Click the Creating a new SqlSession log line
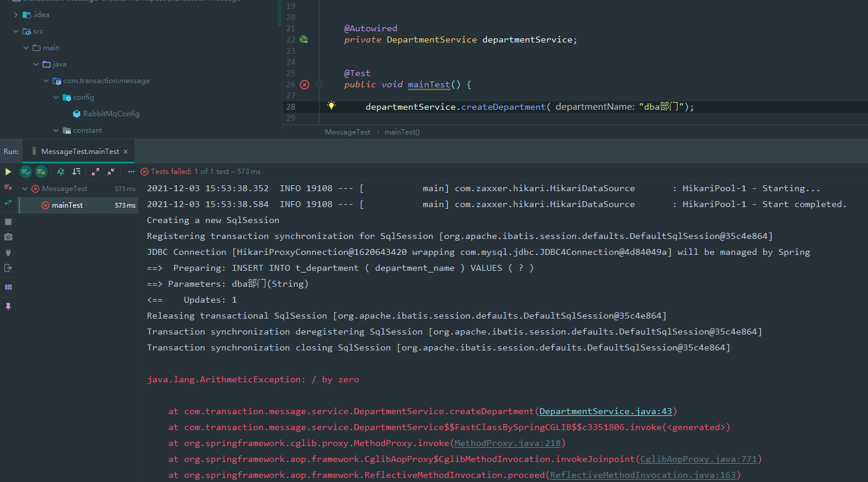The image size is (868, 482). 213,220
